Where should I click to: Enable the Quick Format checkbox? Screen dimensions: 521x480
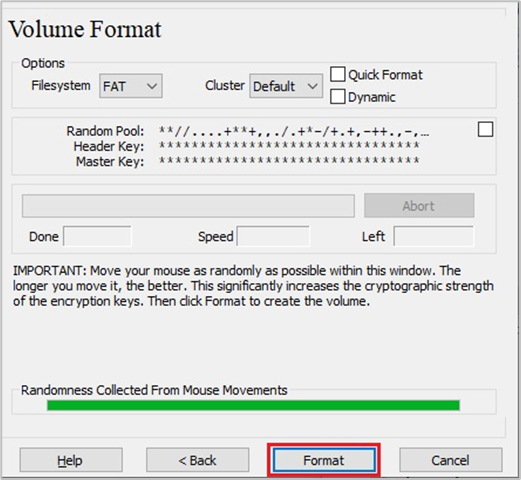point(338,74)
